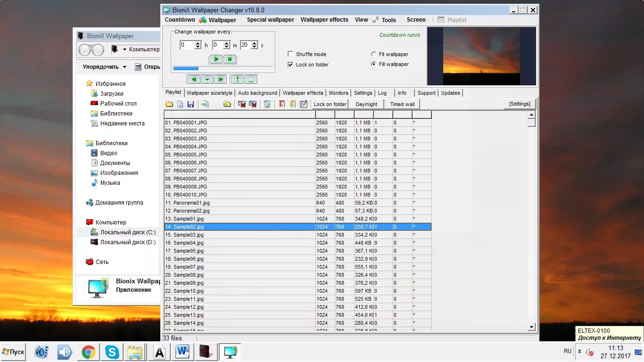Open Skype from the taskbar
This screenshot has height=362, width=644.
click(x=112, y=352)
